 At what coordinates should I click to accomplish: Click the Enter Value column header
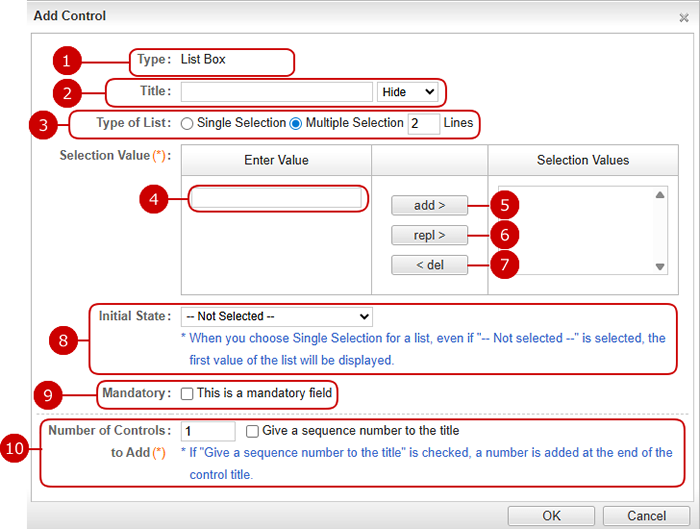[x=276, y=160]
